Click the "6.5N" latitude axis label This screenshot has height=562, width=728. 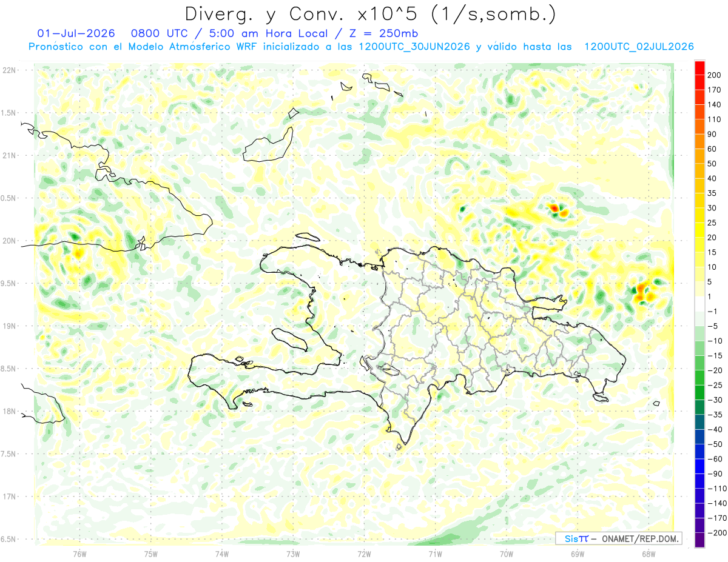9,539
